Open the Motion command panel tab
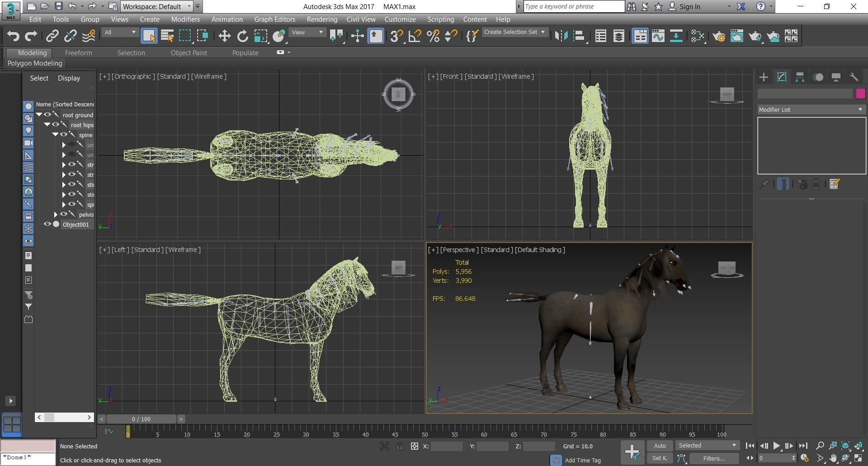 [818, 77]
